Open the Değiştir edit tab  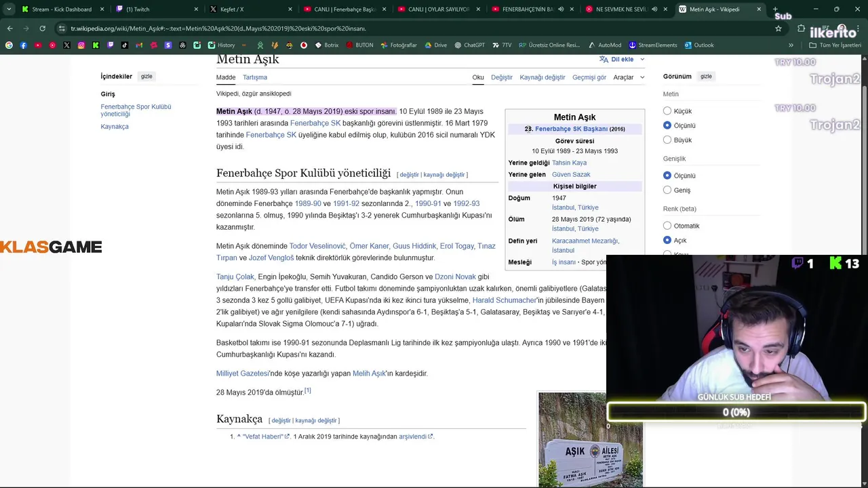click(502, 77)
